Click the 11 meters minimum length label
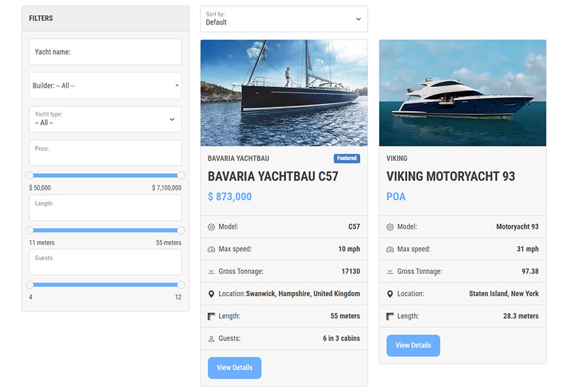The width and height of the screenshot is (588, 392). pyautogui.click(x=42, y=242)
